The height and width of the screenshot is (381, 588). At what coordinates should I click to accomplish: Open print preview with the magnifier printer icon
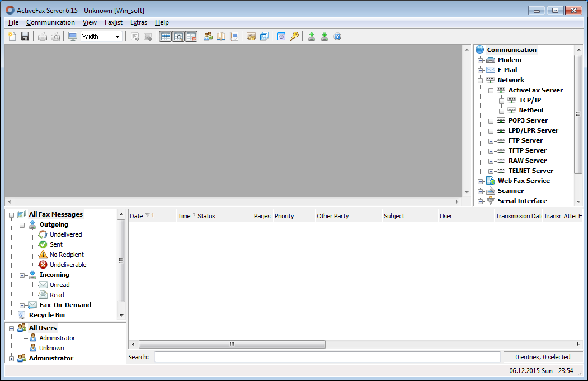pos(55,36)
